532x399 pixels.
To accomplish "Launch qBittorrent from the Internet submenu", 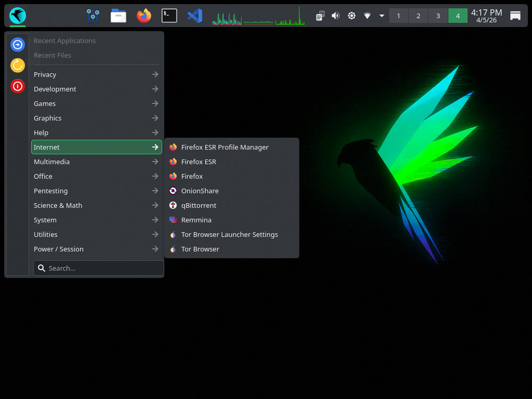I will (198, 205).
